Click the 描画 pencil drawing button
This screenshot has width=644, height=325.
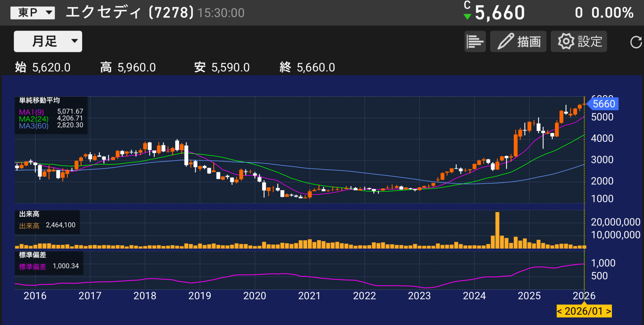(518, 41)
